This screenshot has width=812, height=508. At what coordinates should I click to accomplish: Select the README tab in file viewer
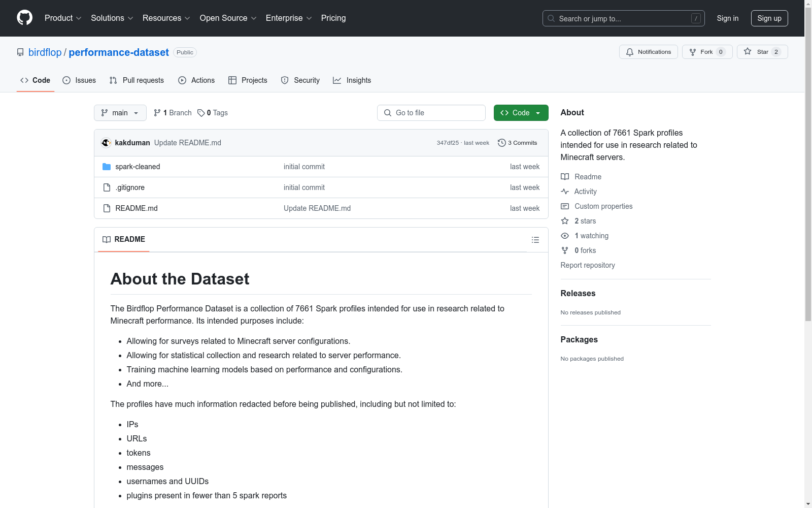[x=124, y=239]
